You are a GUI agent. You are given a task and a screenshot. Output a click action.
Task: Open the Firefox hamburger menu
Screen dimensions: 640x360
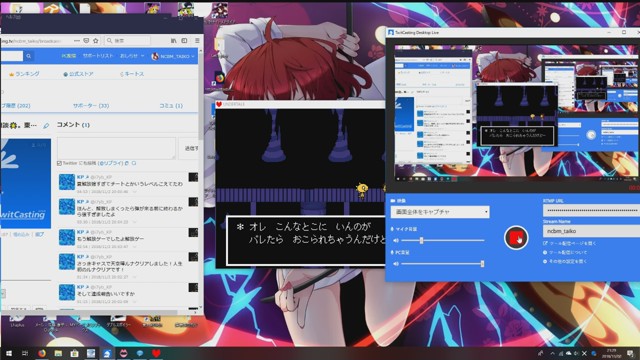click(x=197, y=41)
